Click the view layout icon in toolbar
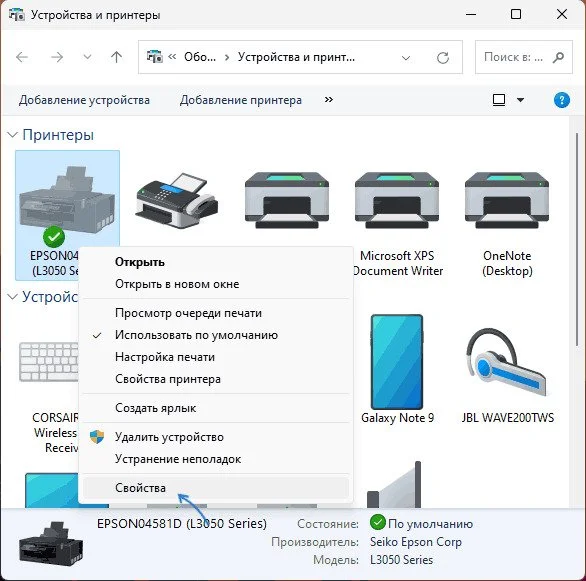 point(499,100)
